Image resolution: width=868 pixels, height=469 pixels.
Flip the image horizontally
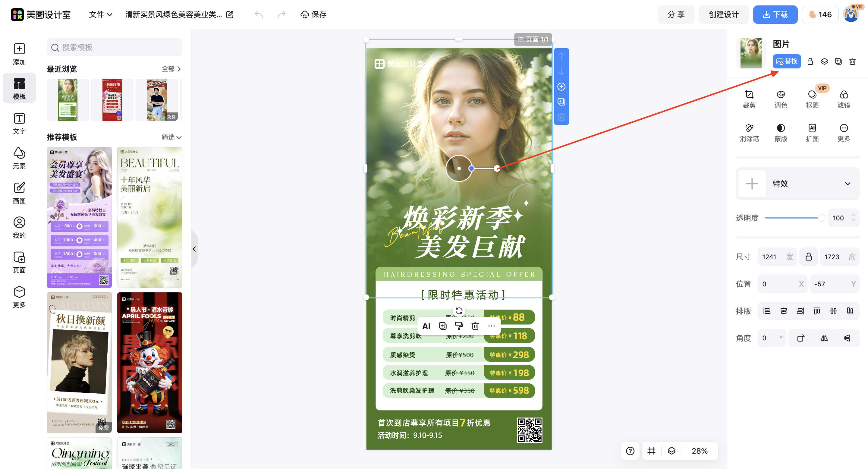pyautogui.click(x=824, y=338)
